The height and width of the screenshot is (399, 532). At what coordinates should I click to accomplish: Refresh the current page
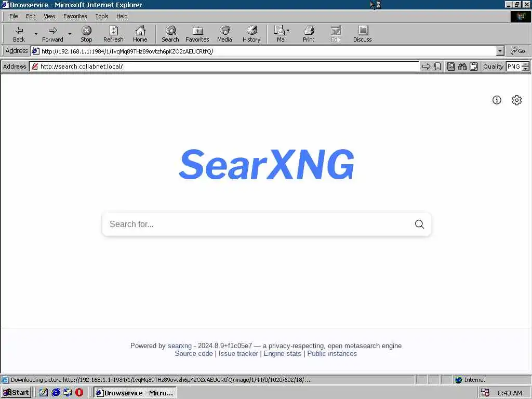point(113,34)
